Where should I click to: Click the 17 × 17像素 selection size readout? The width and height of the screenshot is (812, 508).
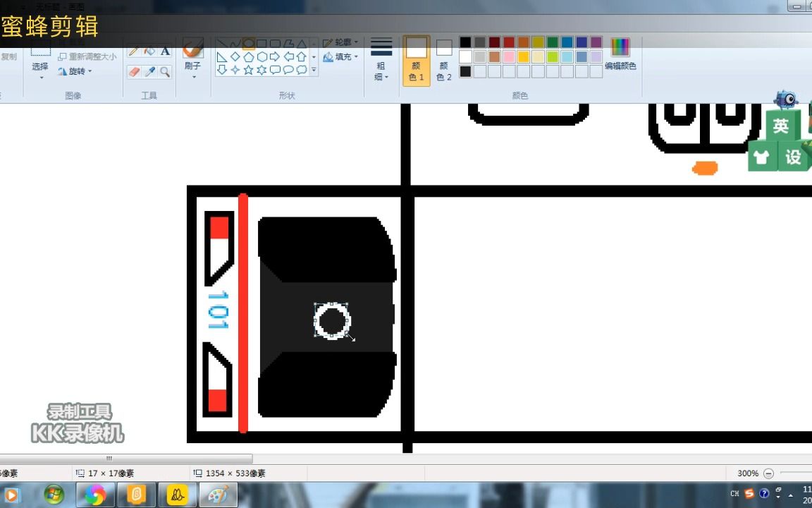(x=111, y=473)
